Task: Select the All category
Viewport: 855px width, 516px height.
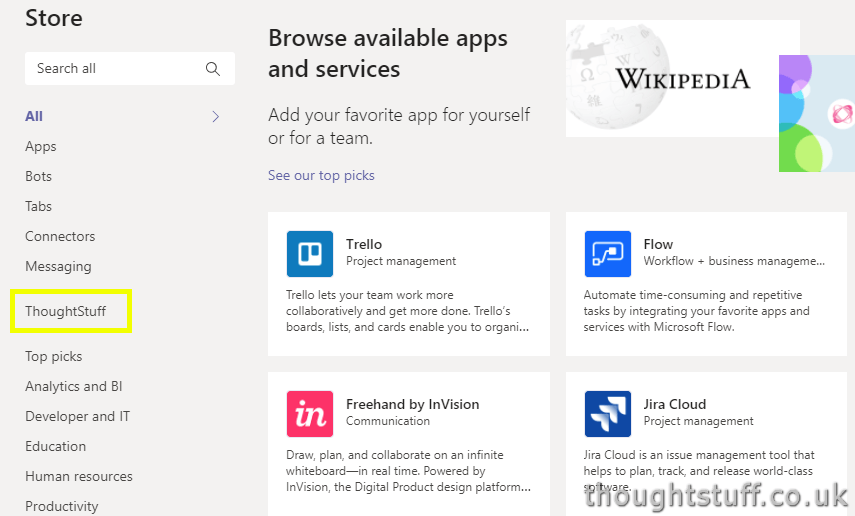Action: pos(34,116)
